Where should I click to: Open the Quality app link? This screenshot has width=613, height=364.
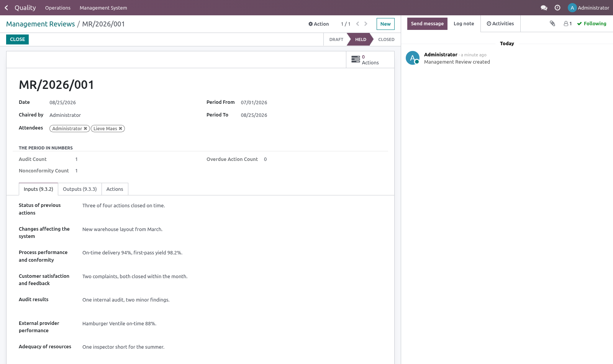click(25, 8)
